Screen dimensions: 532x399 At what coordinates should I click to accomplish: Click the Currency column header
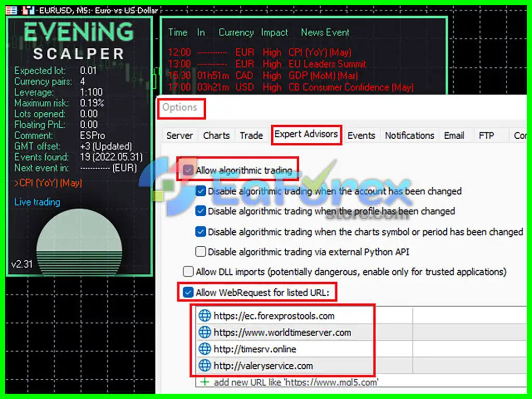tap(236, 32)
